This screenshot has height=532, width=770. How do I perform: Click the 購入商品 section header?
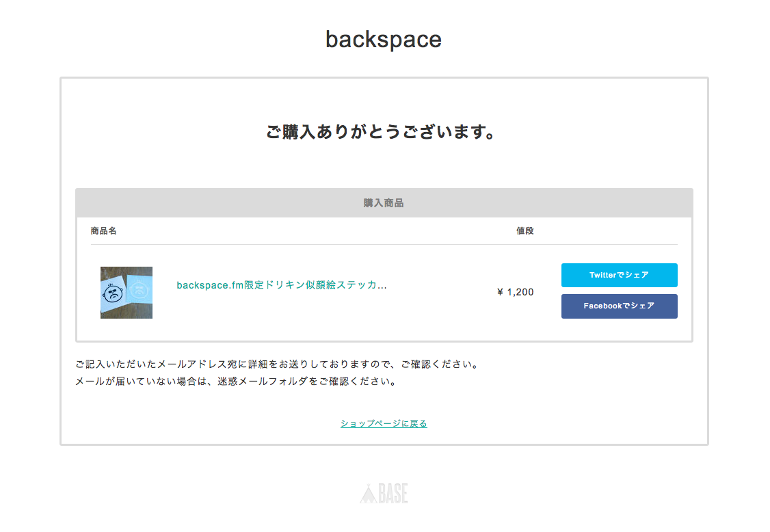click(384, 203)
